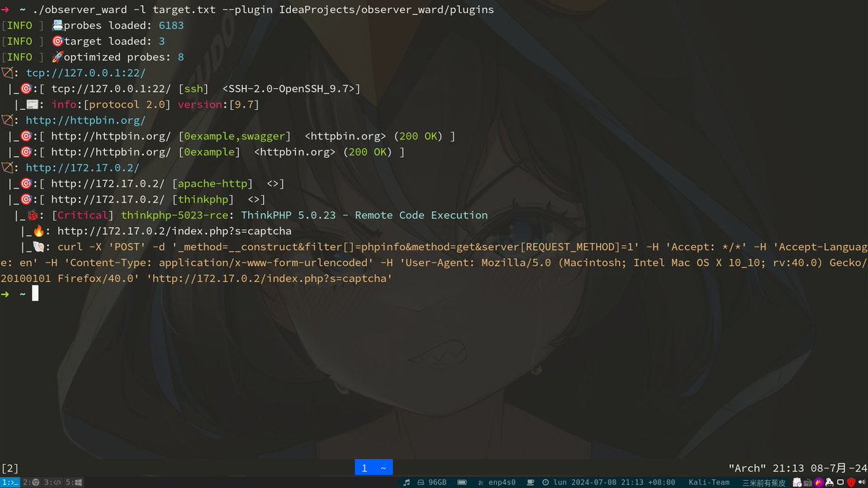
Task: Open the tcp://127.0.0.1:22/ heading URL
Action: (86, 73)
